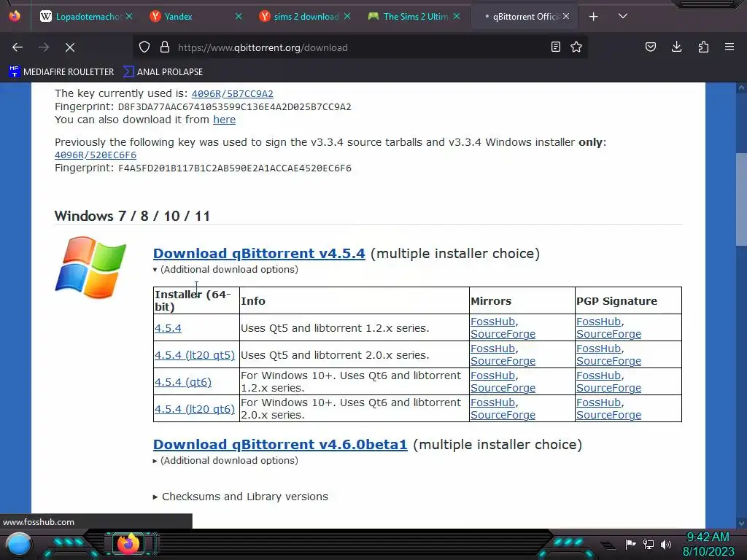Open the Downloads panel
Viewport: 747px width, 560px height.
coord(676,47)
